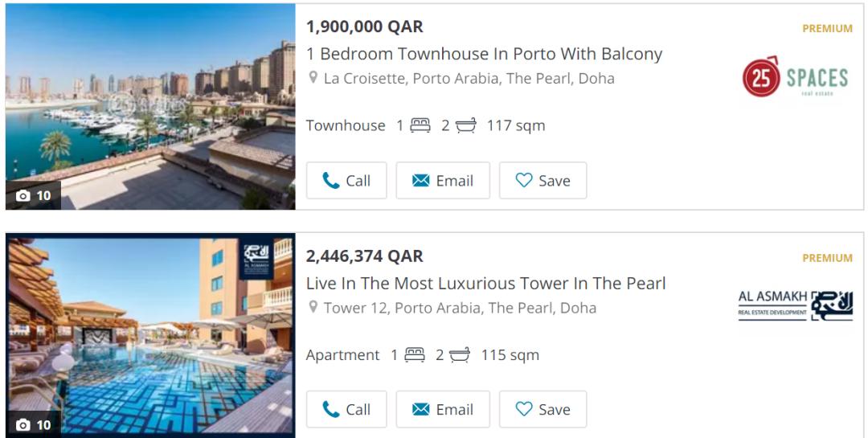
Task: Call about the Porto townhouse listing
Action: [346, 181]
